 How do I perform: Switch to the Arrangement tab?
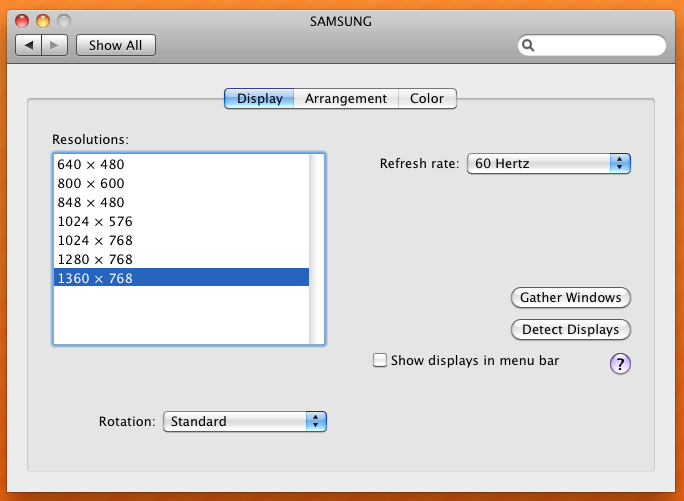(x=346, y=99)
